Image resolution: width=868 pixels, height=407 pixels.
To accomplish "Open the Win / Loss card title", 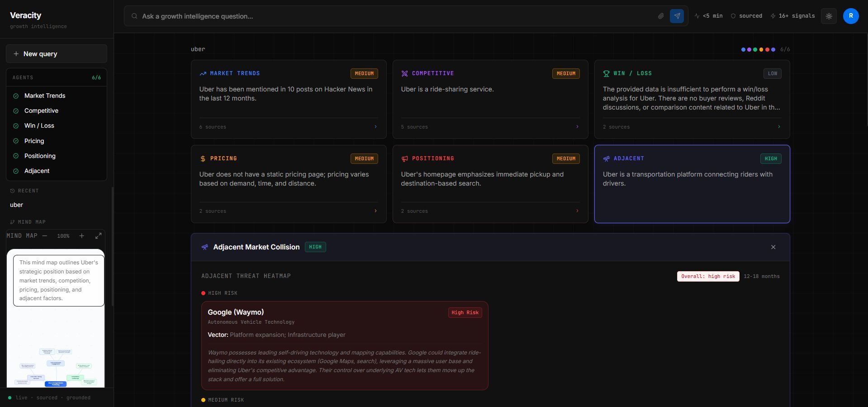I will [633, 73].
